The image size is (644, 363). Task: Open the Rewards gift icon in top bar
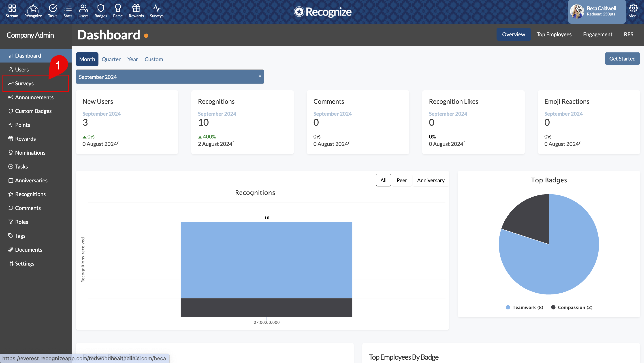point(136,11)
